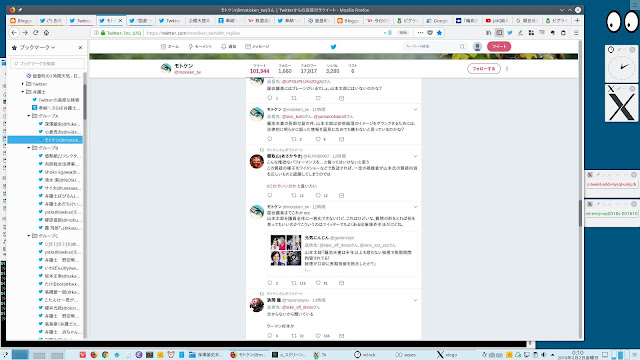
Task: Click the Twitter bird extension toolbar icon
Action: click(510, 33)
